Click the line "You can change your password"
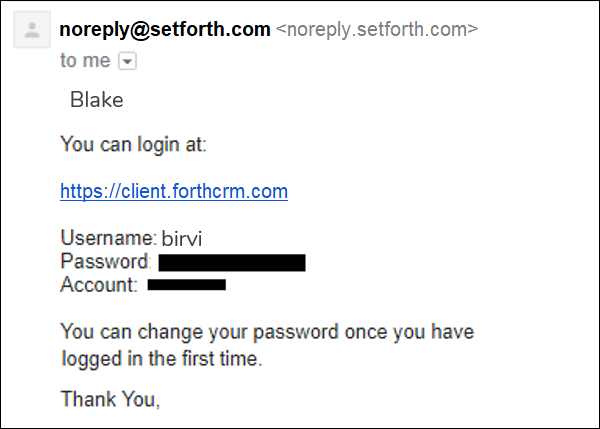Viewport: 600px width, 429px height. [199, 332]
